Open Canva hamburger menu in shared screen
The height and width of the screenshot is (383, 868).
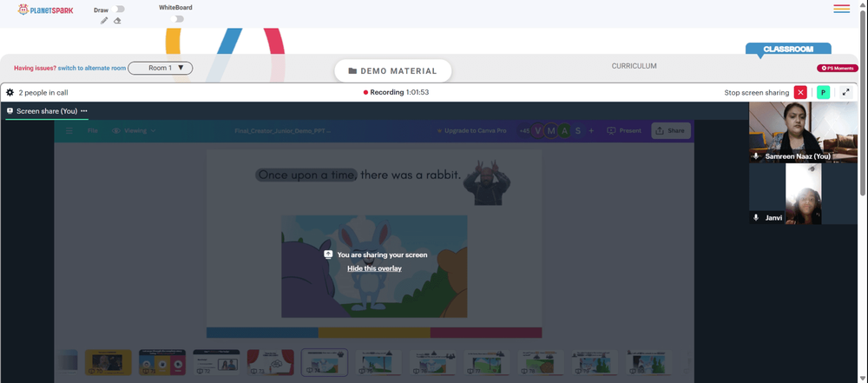coord(69,131)
